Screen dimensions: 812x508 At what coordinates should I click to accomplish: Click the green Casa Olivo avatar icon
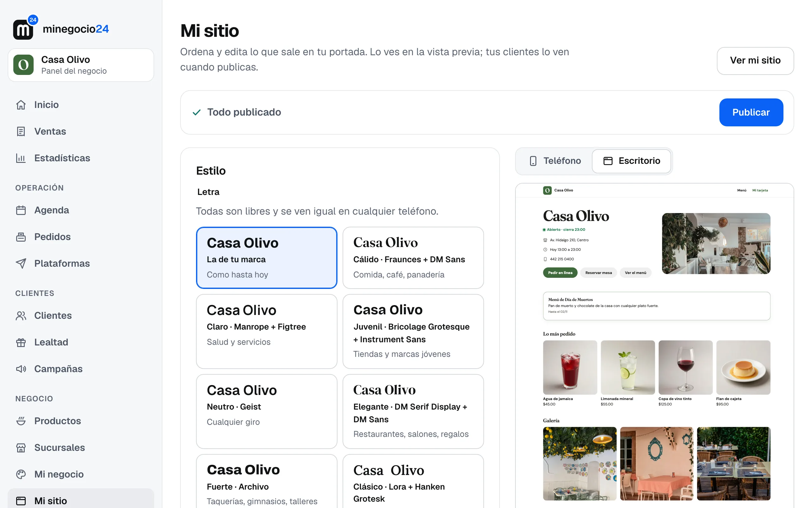(x=23, y=65)
